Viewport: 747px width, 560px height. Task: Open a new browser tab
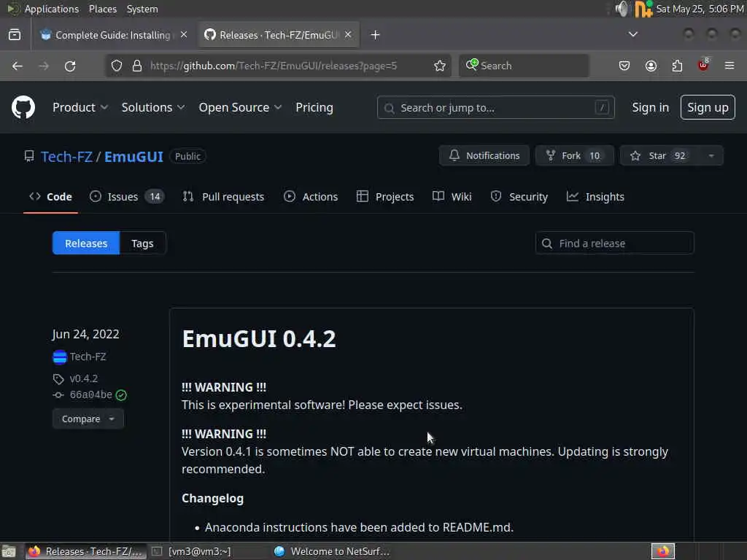click(375, 35)
